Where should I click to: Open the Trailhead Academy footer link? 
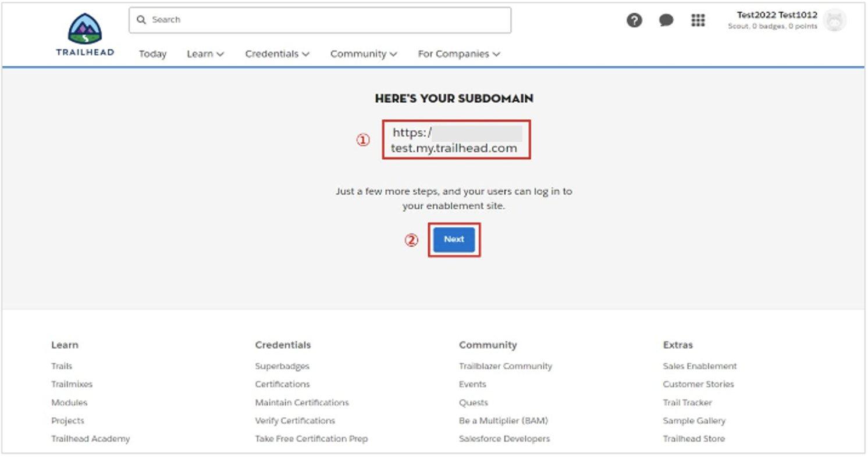click(x=90, y=439)
